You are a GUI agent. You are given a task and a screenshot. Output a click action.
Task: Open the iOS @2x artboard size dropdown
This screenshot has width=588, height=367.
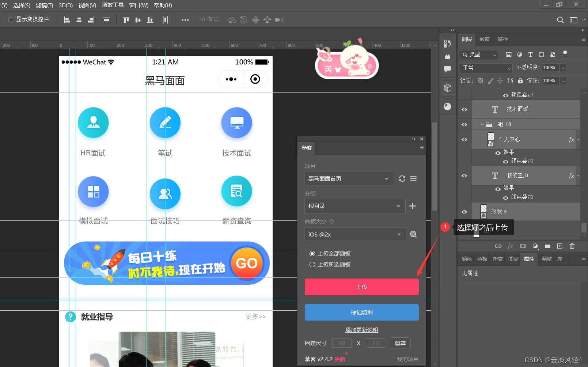[355, 234]
